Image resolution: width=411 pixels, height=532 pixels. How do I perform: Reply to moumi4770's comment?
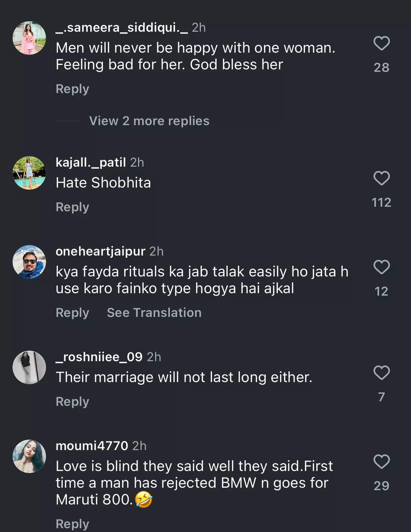[73, 524]
